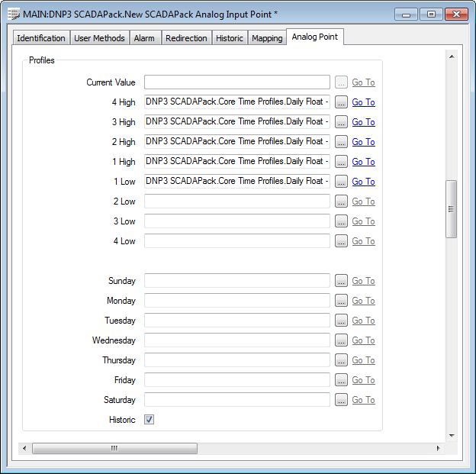The height and width of the screenshot is (474, 476).
Task: Open browse button for 1 High profile
Action: click(x=341, y=162)
